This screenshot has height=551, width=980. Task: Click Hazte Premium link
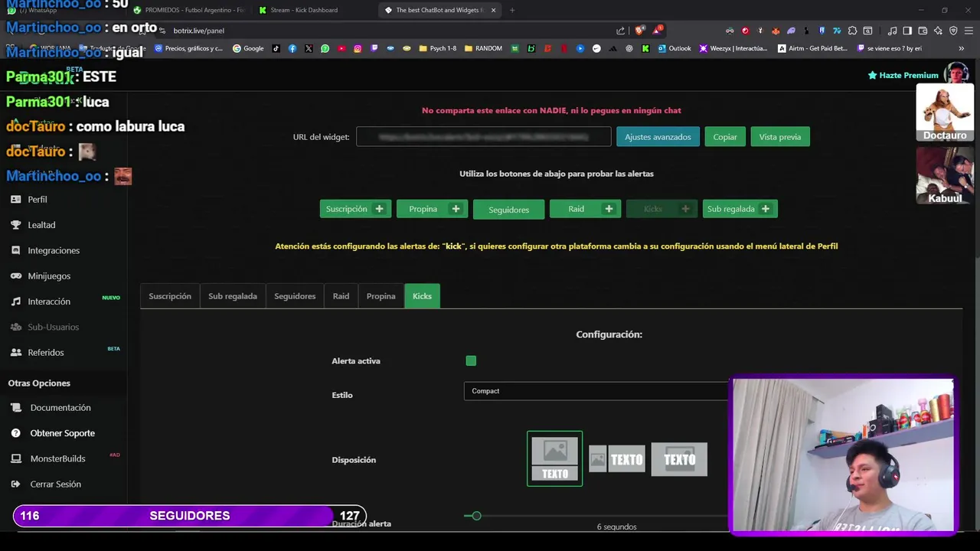[x=903, y=75]
